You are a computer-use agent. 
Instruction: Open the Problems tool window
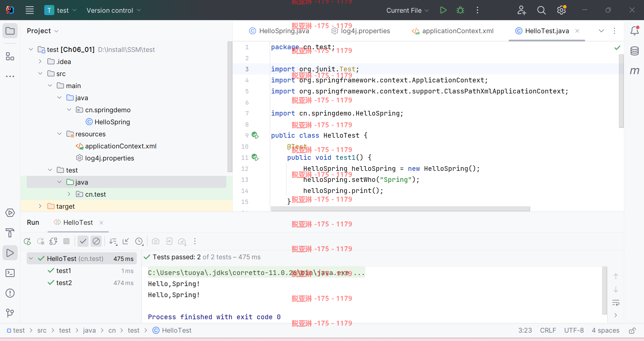tap(10, 293)
